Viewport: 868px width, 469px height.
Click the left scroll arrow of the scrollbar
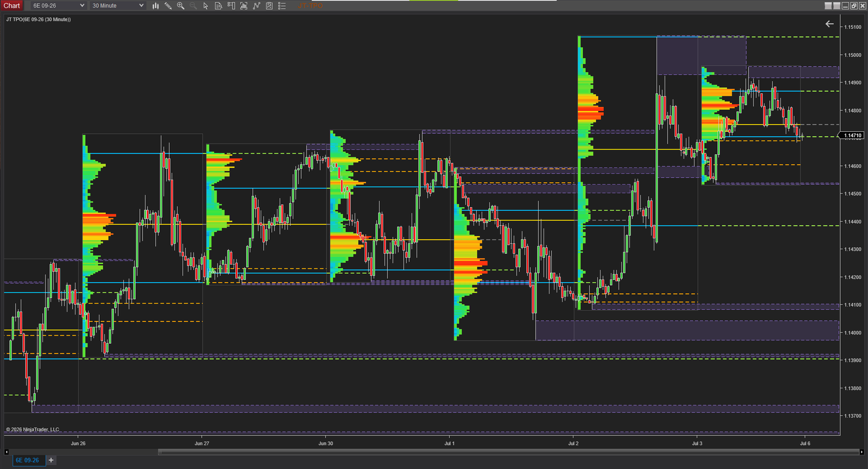click(7, 452)
